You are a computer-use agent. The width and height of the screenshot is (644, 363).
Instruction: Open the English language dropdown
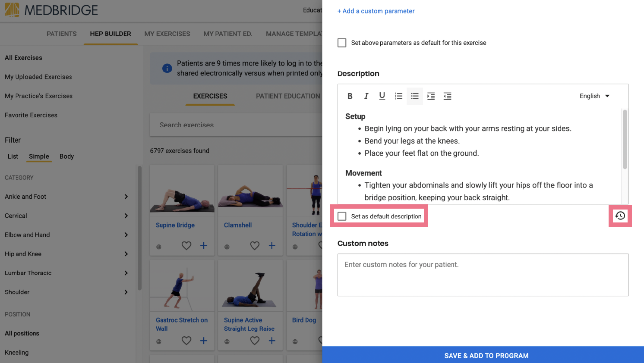click(595, 96)
